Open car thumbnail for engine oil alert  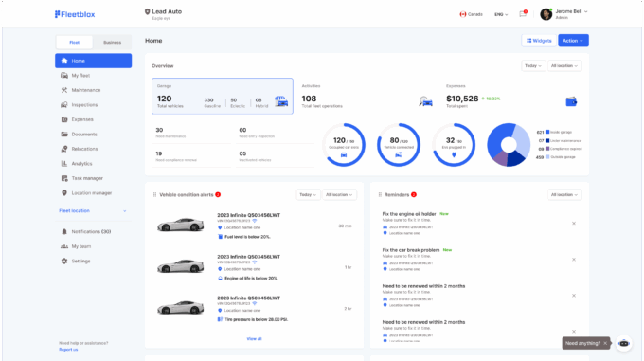tap(180, 266)
